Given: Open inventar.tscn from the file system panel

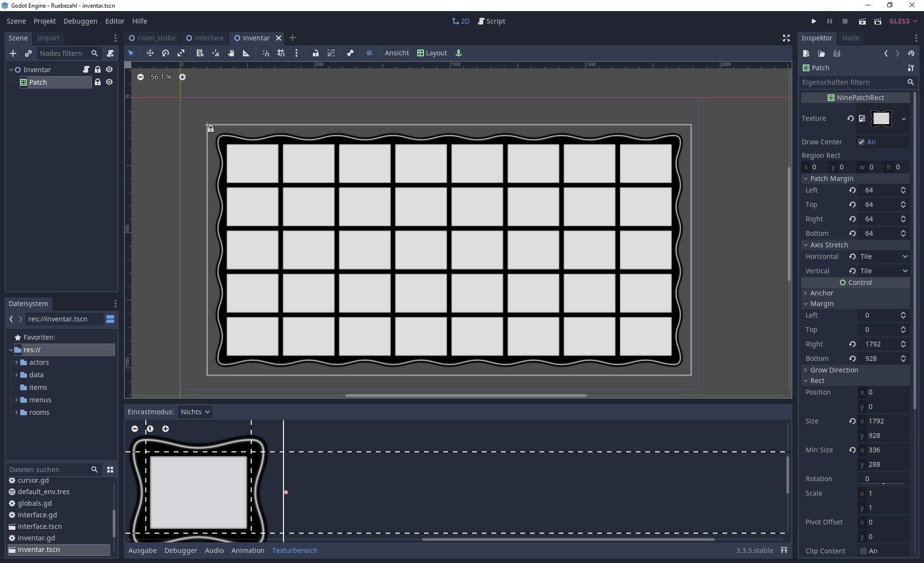Looking at the screenshot, I should [38, 550].
